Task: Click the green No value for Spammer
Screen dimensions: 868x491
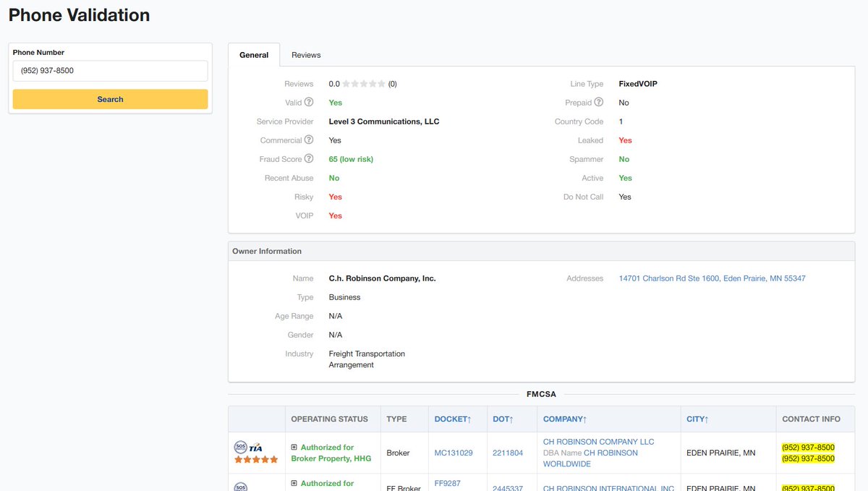Action: [624, 159]
